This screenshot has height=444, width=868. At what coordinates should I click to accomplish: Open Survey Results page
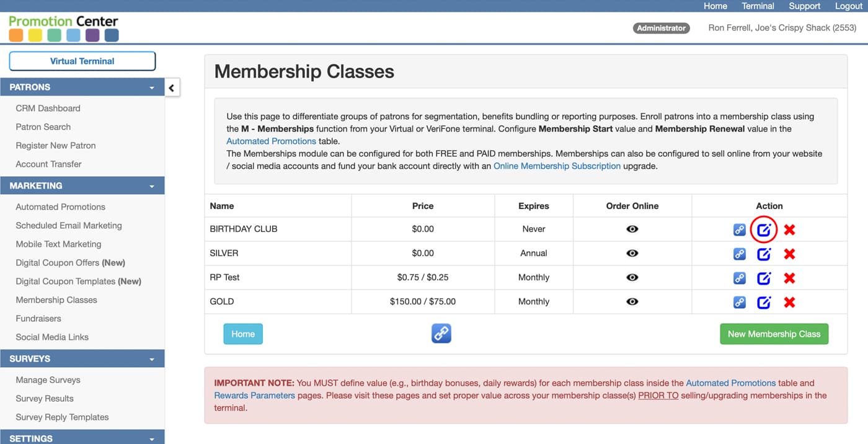[45, 398]
